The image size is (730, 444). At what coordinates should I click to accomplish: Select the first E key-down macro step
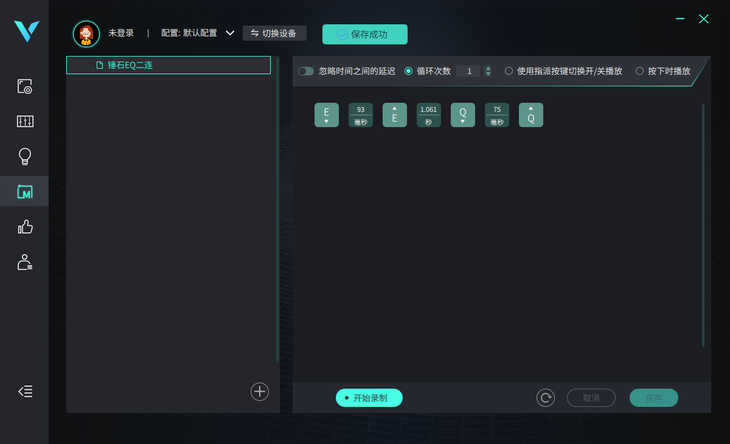(326, 115)
